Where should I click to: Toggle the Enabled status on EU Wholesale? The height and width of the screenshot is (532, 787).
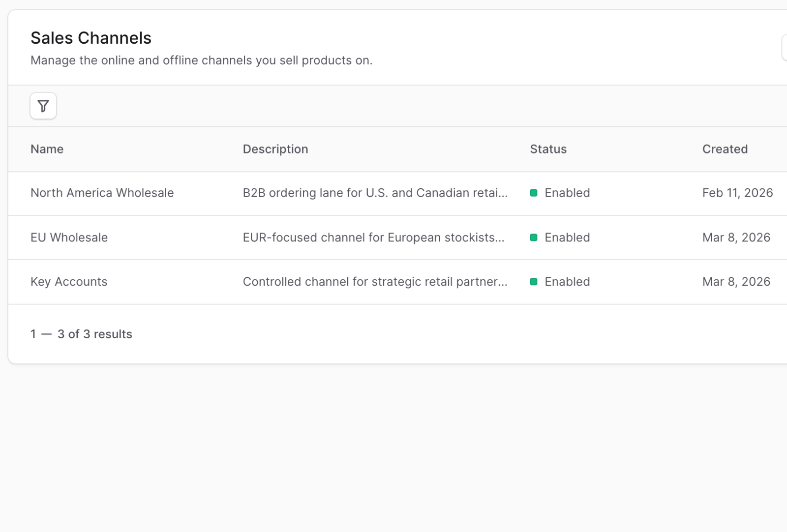567,237
